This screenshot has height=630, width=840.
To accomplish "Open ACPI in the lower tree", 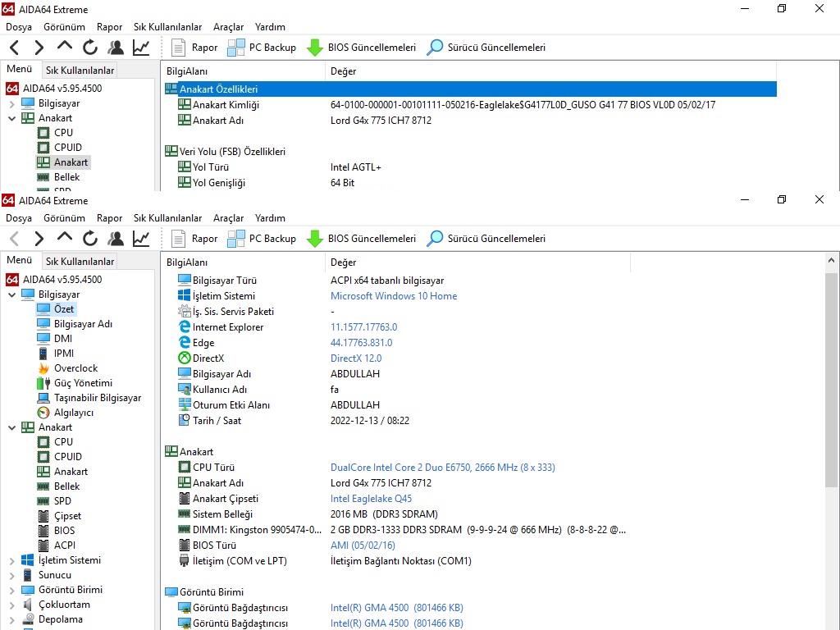I will [64, 546].
